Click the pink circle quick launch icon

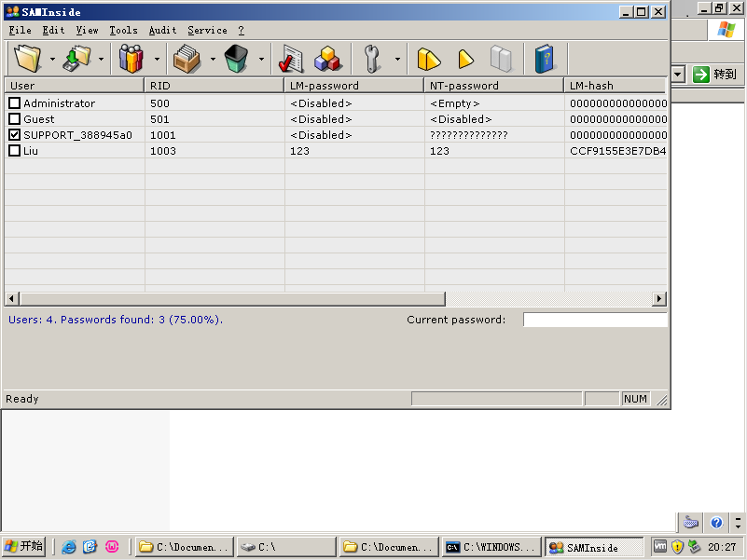tap(112, 547)
